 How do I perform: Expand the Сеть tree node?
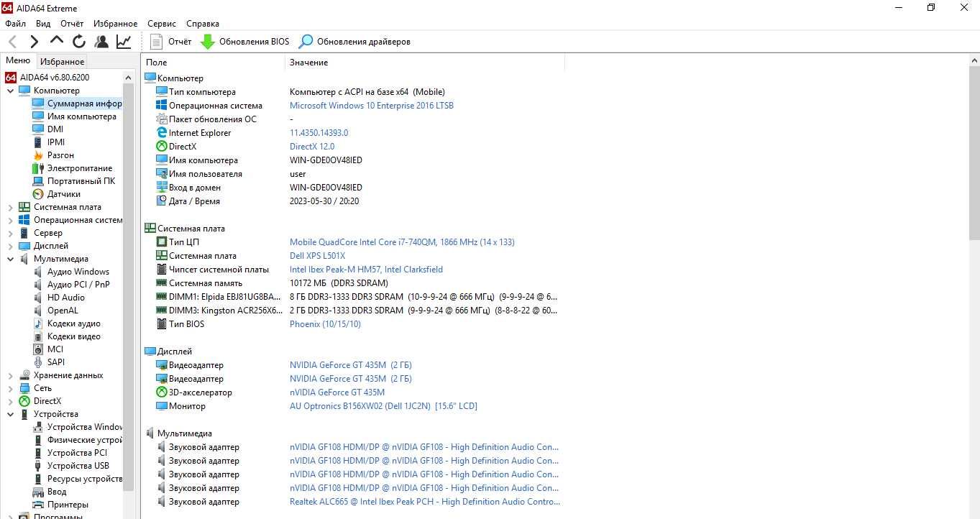10,387
